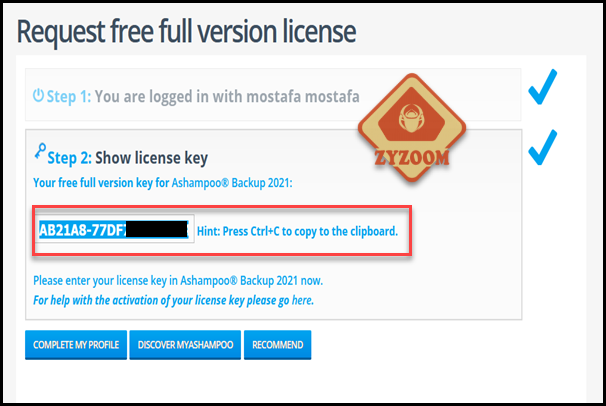
Task: Click the blue checkmark next to Step 1
Action: tap(543, 87)
